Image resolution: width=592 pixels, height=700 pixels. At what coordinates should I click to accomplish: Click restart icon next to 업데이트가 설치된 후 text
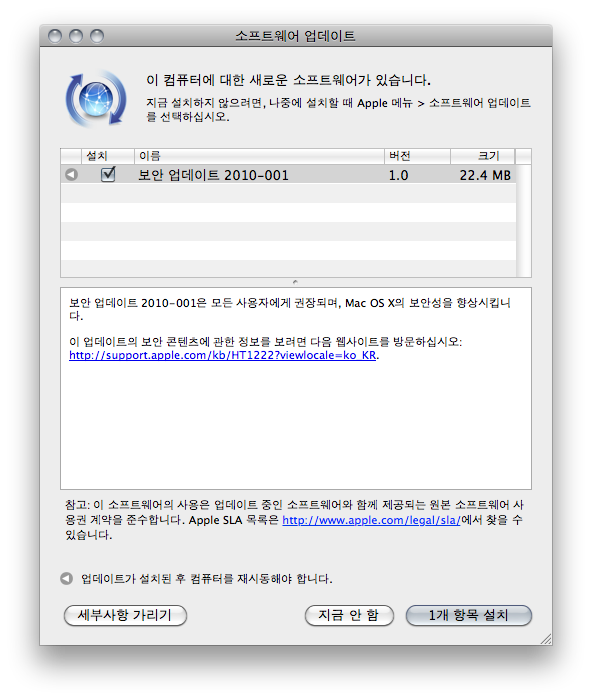click(x=67, y=579)
